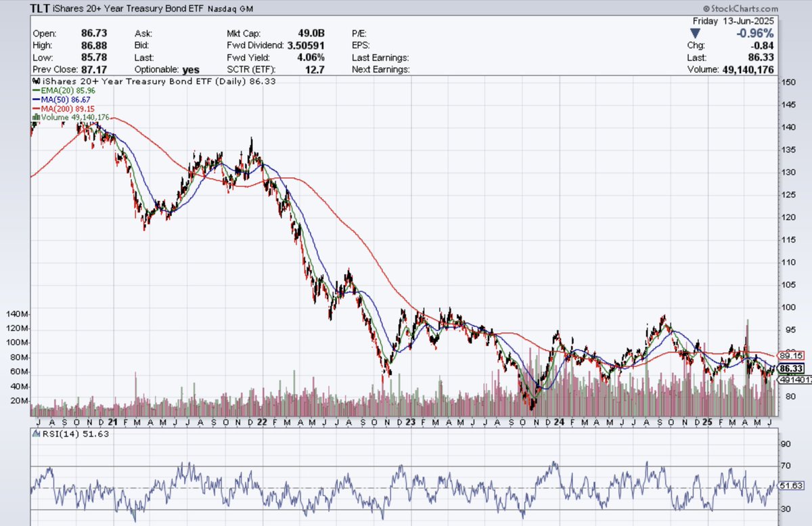Click the 70 RSI axis label
This screenshot has width=812, height=526.
pyautogui.click(x=785, y=466)
